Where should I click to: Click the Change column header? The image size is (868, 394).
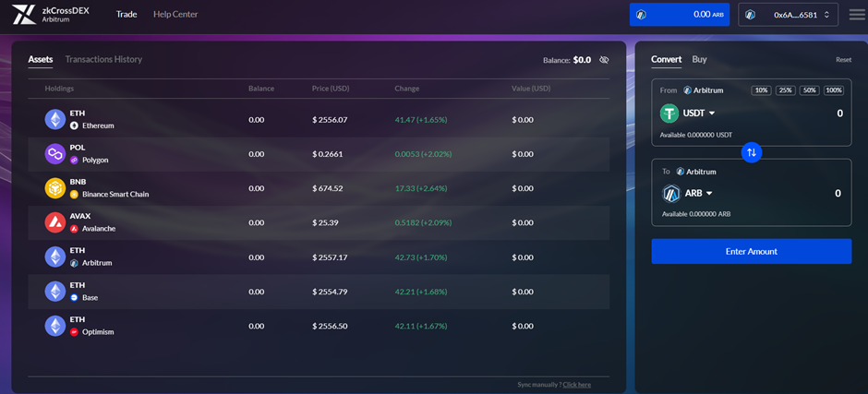click(x=407, y=89)
